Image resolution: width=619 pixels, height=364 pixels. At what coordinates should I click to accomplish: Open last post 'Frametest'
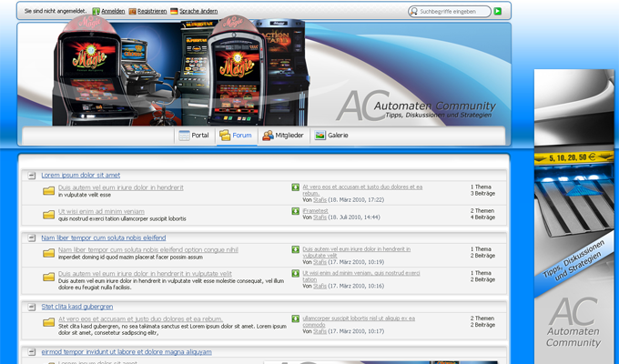point(315,211)
